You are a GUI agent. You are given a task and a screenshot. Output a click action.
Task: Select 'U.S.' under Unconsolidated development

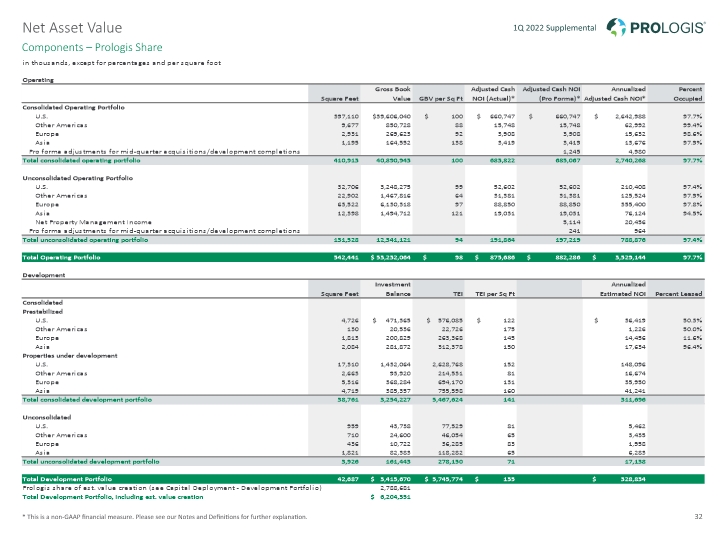(x=41, y=426)
